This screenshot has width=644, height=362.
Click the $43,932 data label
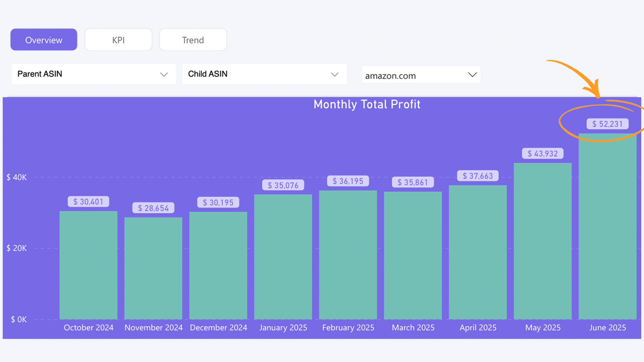(542, 153)
